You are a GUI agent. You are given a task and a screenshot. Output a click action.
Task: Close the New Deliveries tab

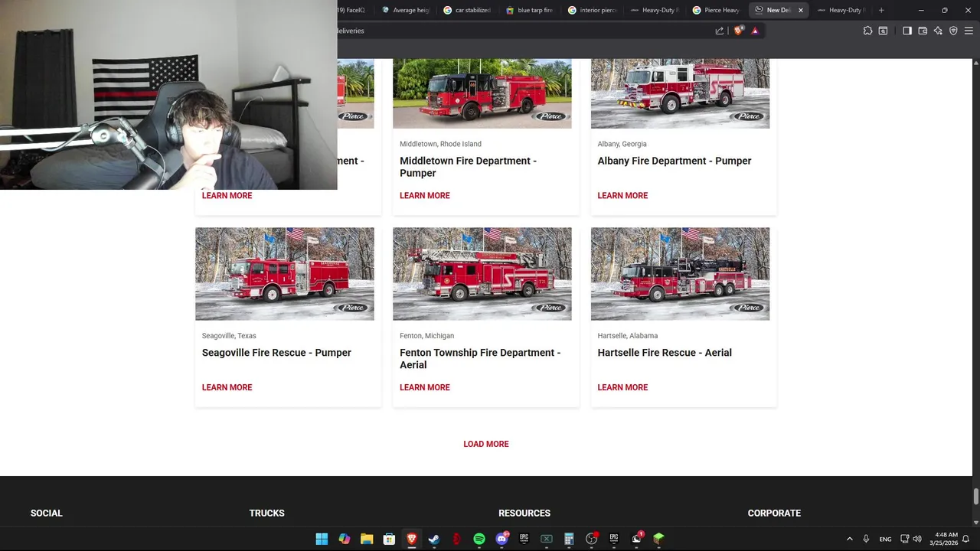801,10
